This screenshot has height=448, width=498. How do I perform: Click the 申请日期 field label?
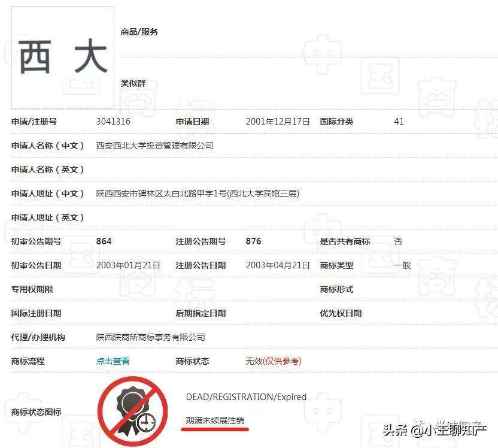193,122
